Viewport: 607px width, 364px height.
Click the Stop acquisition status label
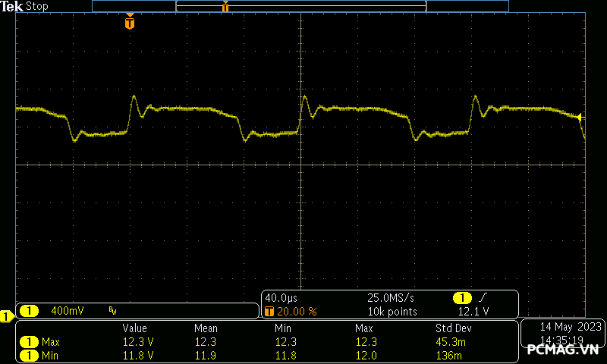click(37, 6)
